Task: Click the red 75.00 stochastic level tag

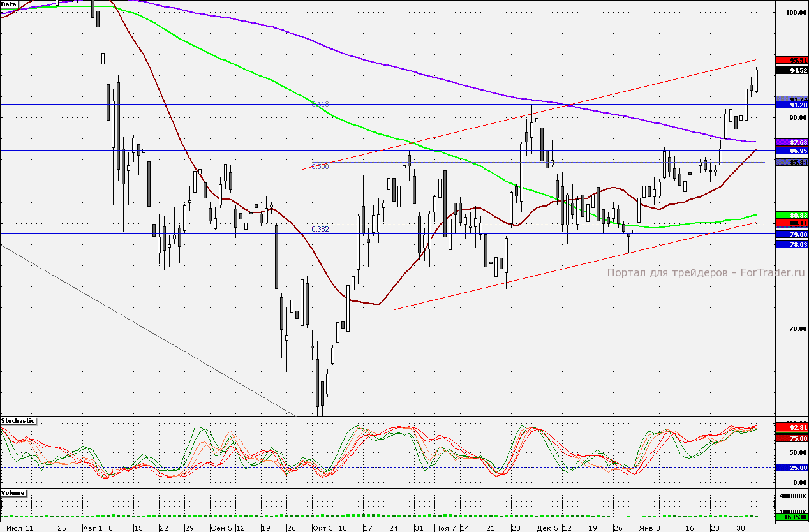Action: [791, 438]
